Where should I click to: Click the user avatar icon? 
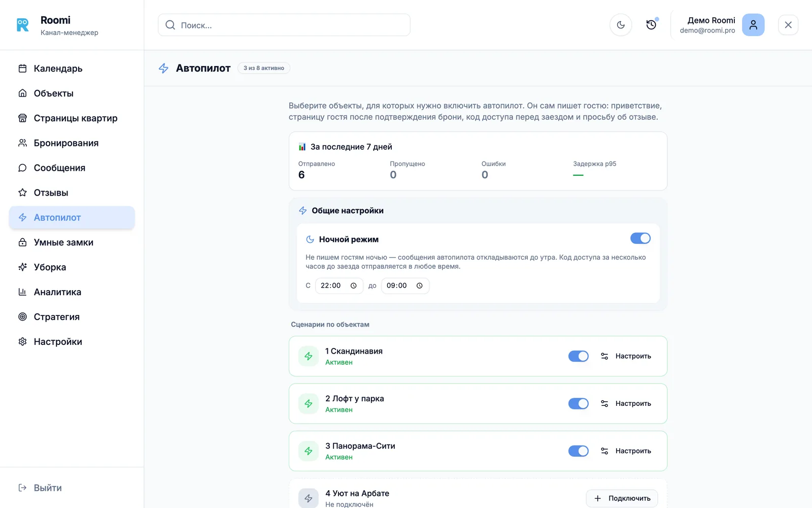(x=753, y=25)
